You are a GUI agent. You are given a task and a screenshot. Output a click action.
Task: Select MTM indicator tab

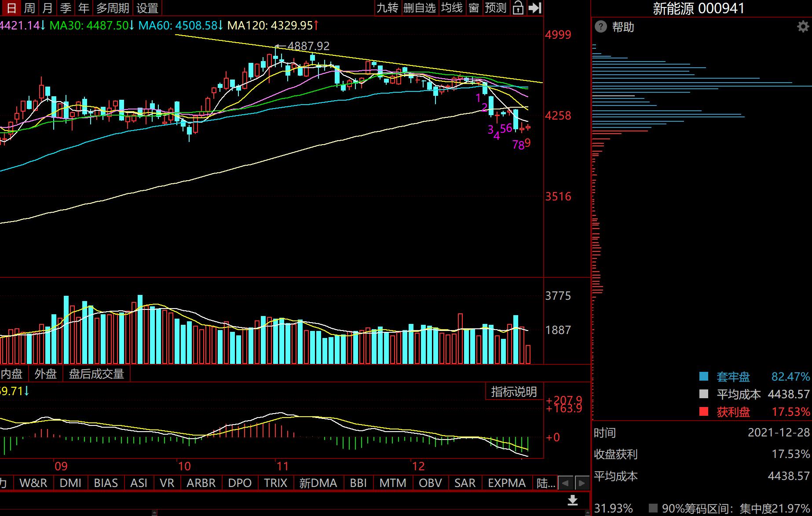(393, 483)
